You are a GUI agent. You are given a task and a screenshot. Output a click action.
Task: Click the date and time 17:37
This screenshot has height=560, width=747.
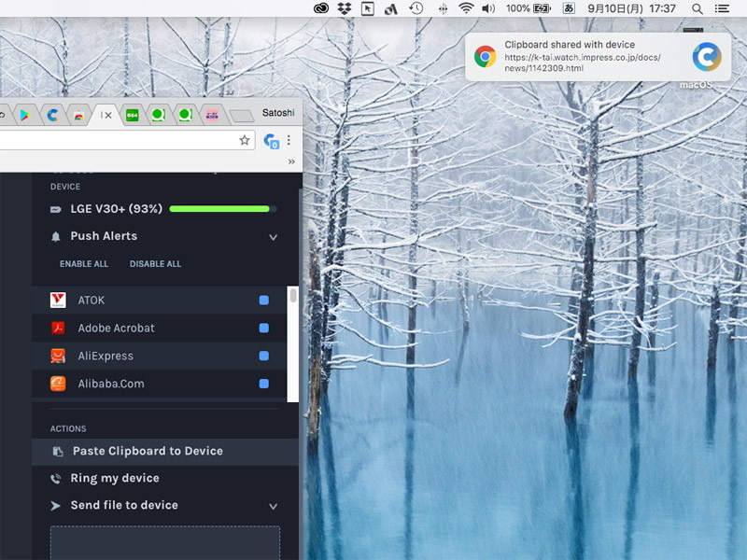(632, 8)
